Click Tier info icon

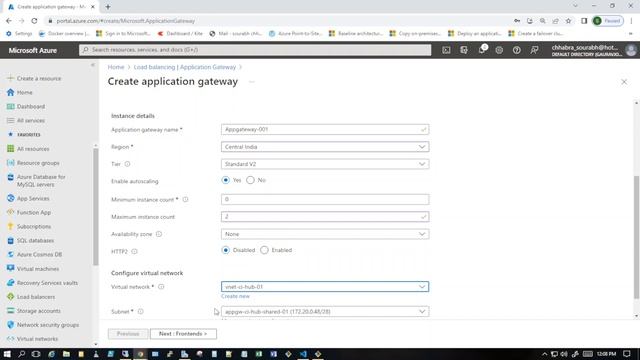tap(127, 164)
